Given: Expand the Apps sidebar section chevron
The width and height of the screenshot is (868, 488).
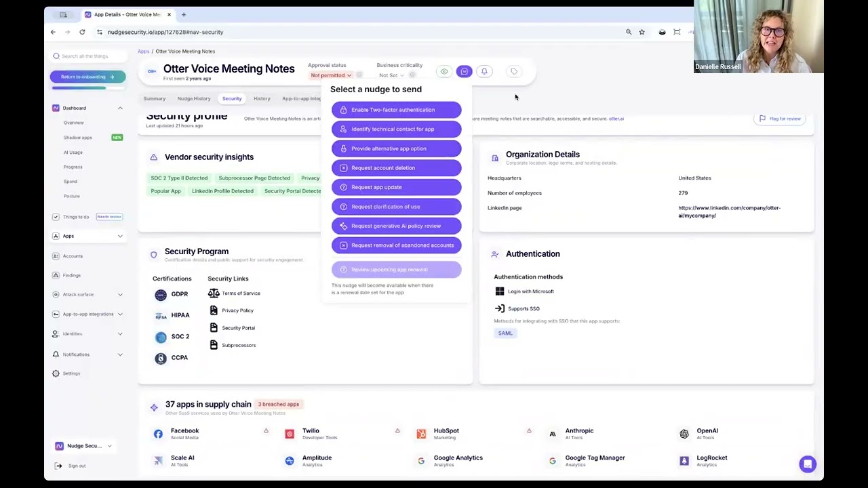Looking at the screenshot, I should (120, 236).
